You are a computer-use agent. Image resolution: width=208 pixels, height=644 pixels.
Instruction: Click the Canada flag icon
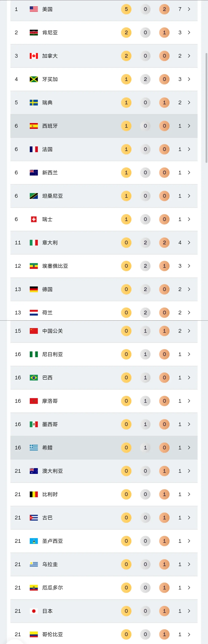34,56
